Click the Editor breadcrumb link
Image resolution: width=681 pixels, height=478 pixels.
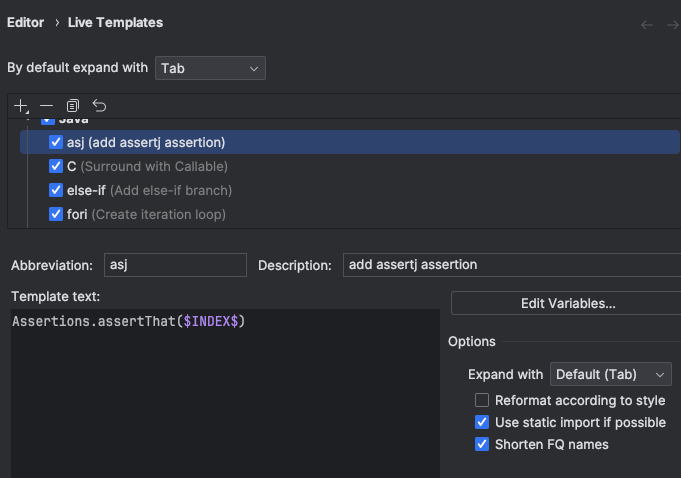(26, 22)
